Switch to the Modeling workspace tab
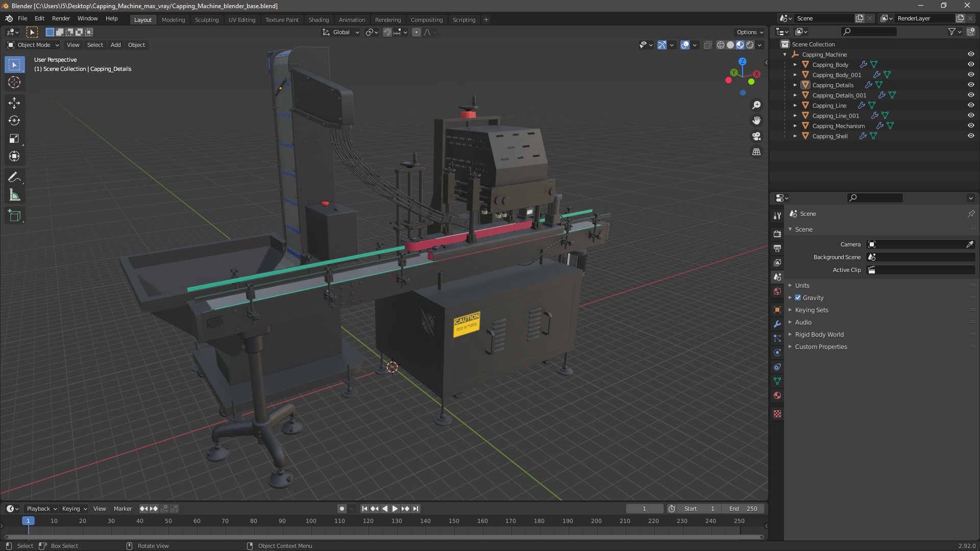This screenshot has height=551, width=980. 173,20
